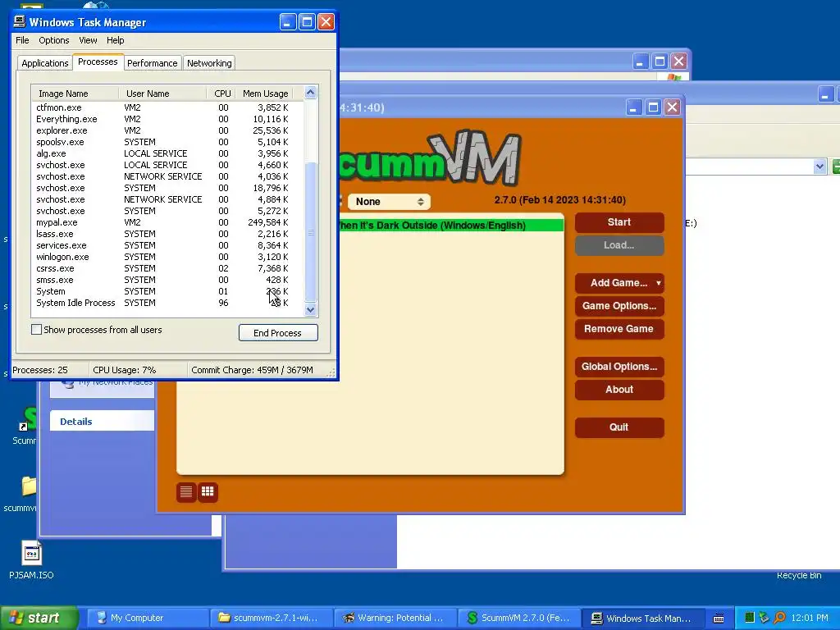Switch to Warning: Potential taskbar button

click(x=395, y=618)
